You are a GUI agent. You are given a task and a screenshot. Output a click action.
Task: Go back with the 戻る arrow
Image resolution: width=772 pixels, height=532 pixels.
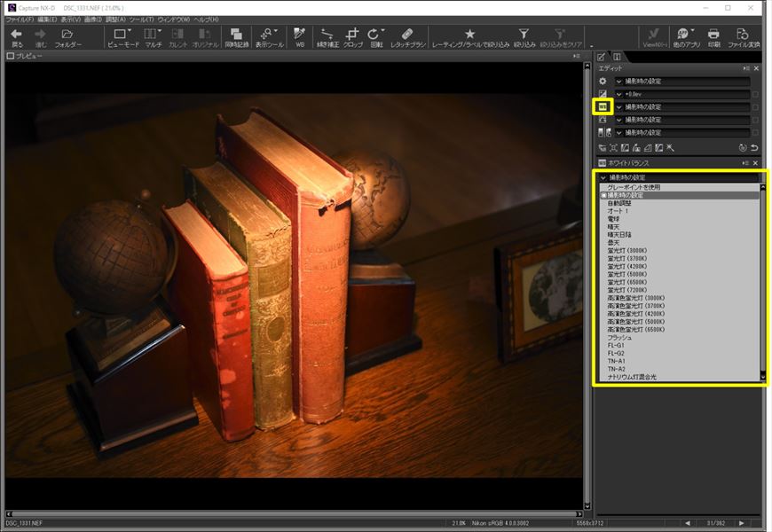tap(16, 37)
